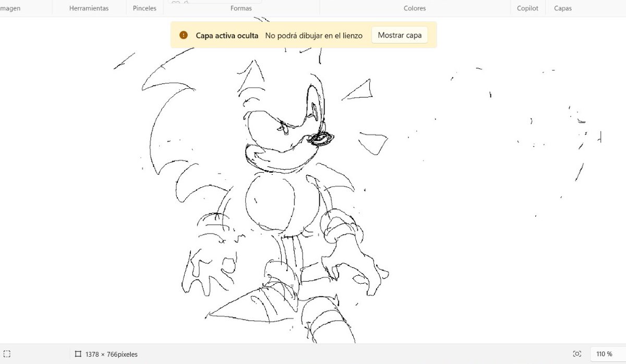The height and width of the screenshot is (364, 626).
Task: Click the orange warning icon in banner
Action: point(184,35)
